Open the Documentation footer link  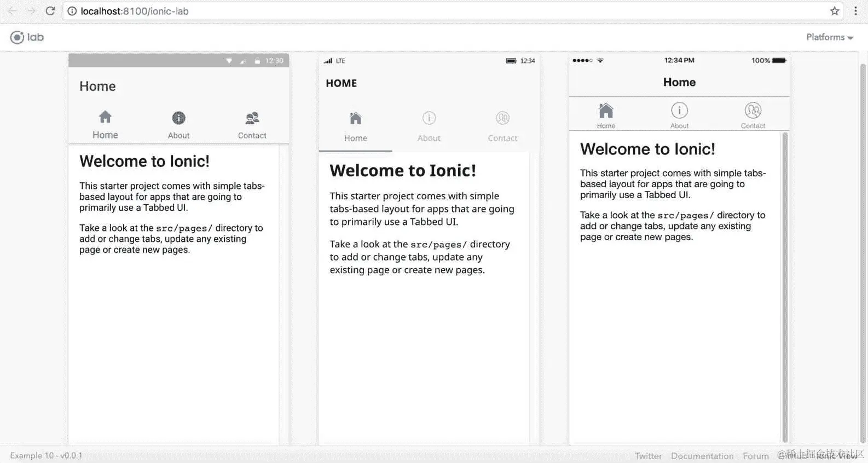click(x=702, y=456)
